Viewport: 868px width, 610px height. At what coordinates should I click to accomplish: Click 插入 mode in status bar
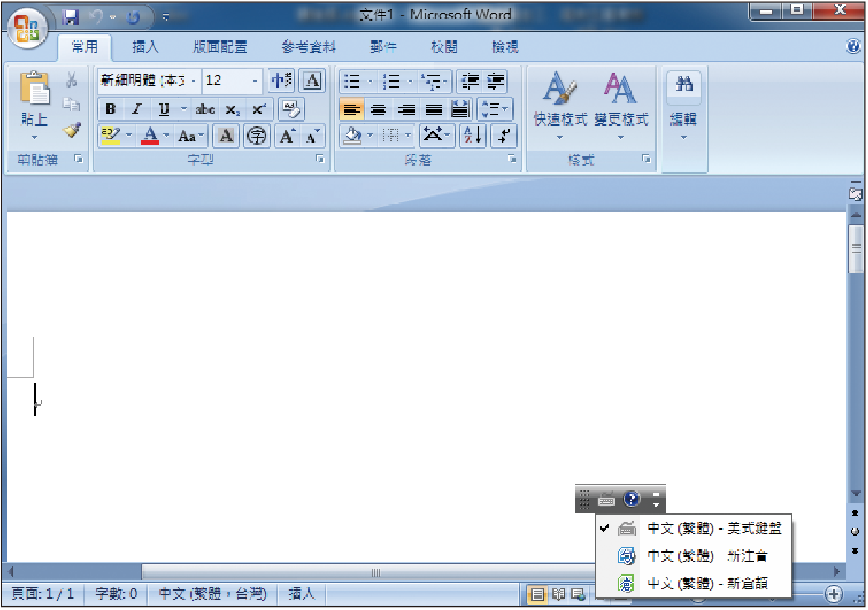pyautogui.click(x=302, y=594)
